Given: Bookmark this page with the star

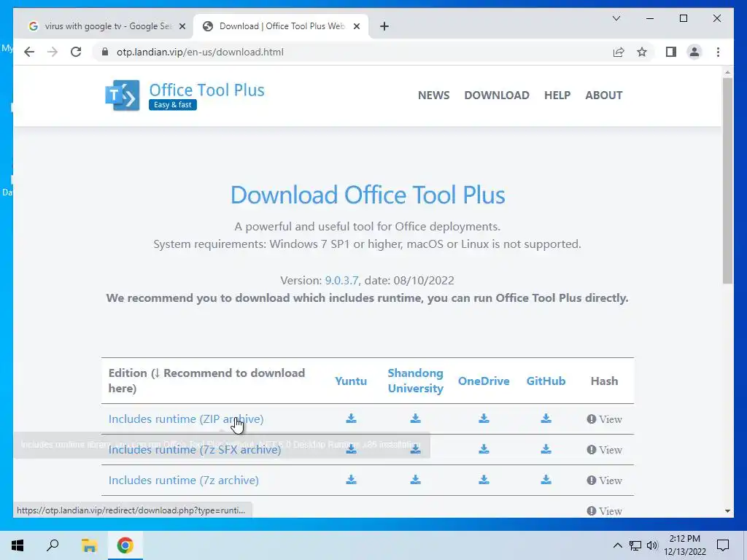Looking at the screenshot, I should [x=642, y=52].
